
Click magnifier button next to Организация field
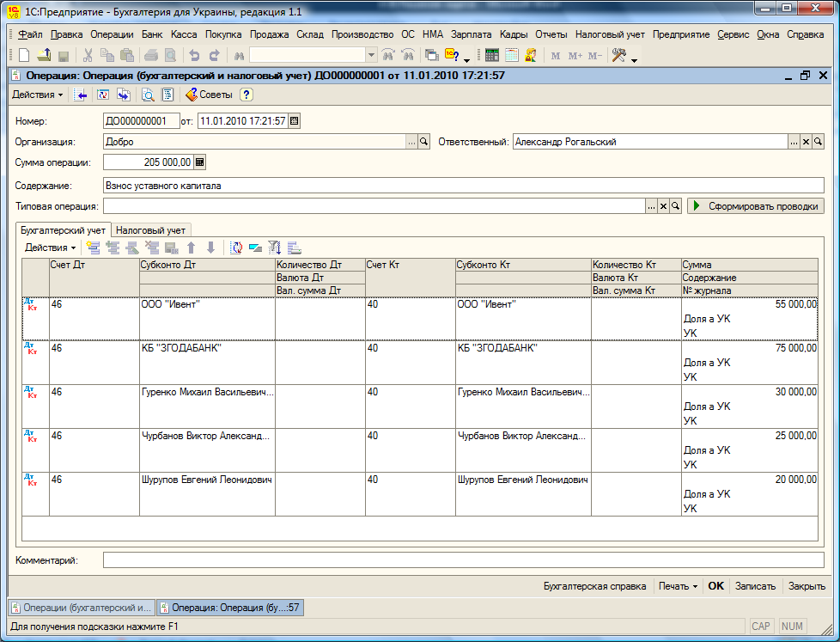coord(423,142)
